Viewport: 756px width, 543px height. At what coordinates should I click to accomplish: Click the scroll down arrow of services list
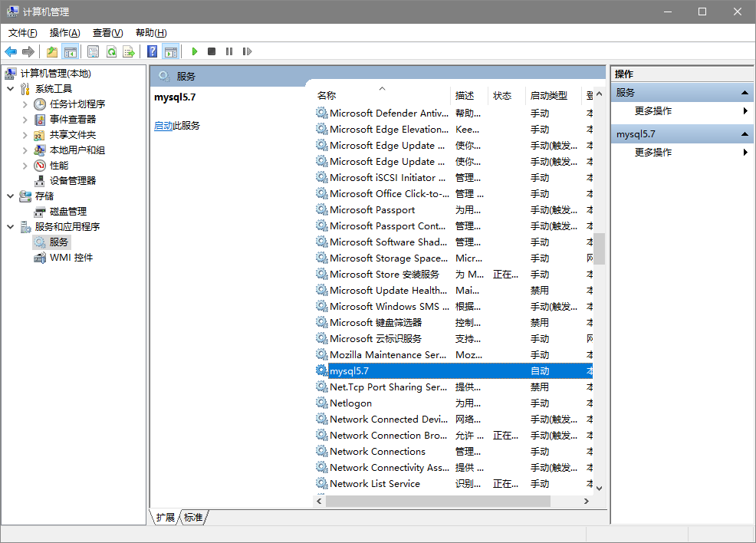coord(600,488)
